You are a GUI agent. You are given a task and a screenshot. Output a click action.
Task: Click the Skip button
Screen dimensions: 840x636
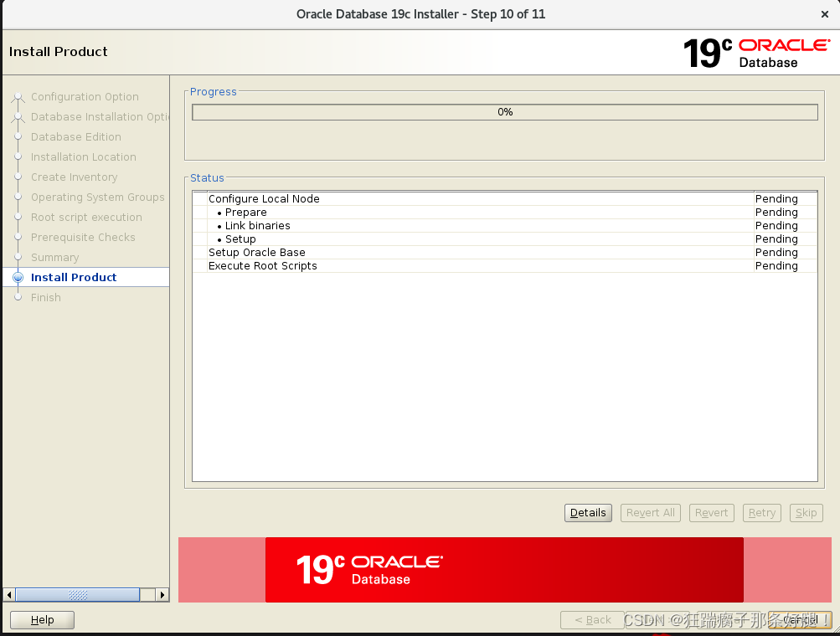coord(805,512)
